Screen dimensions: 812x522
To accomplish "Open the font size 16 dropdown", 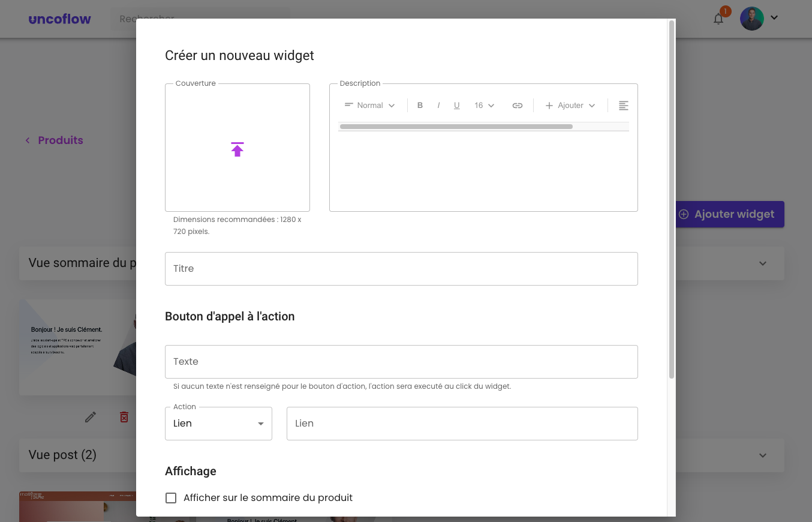I will 484,106.
